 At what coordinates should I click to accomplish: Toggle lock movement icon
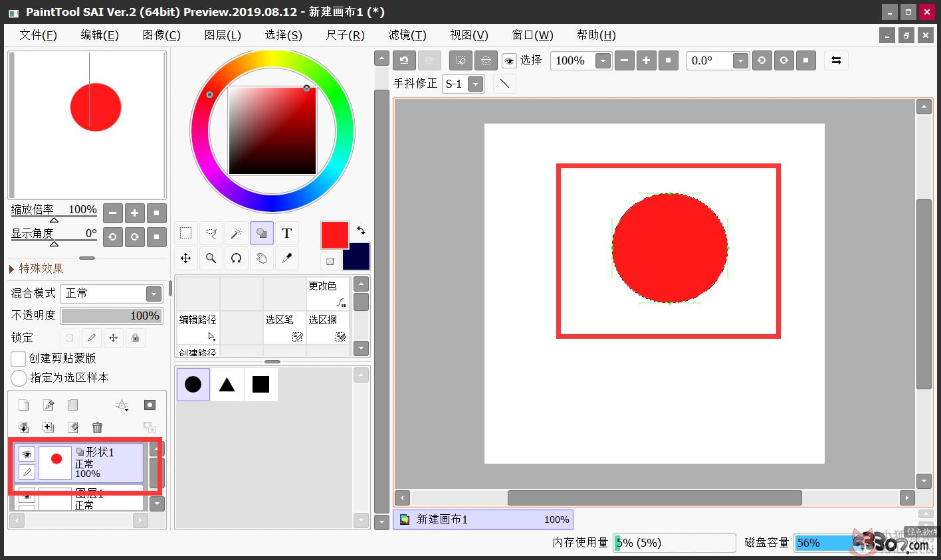click(x=114, y=337)
